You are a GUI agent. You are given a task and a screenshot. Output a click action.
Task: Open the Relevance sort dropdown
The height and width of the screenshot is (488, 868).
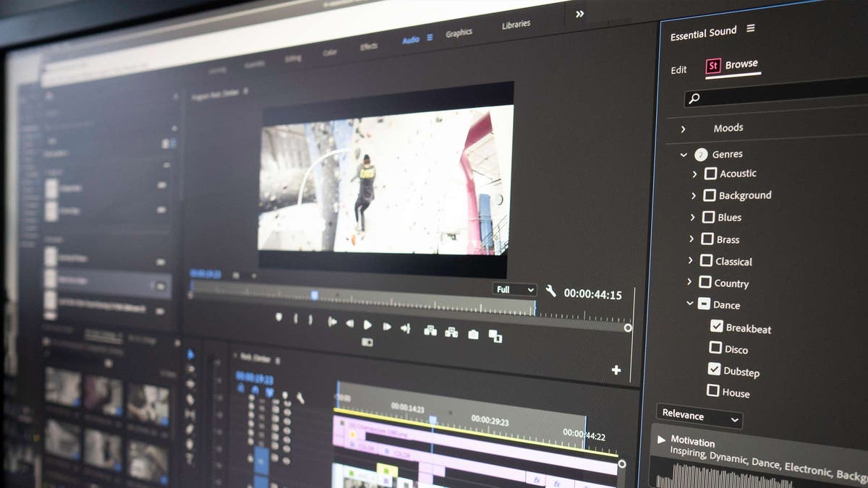click(x=697, y=416)
